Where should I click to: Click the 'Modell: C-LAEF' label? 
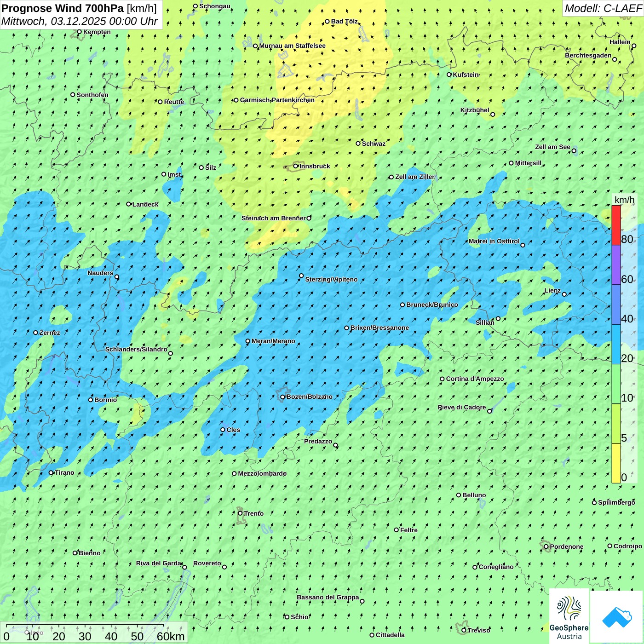tap(603, 8)
